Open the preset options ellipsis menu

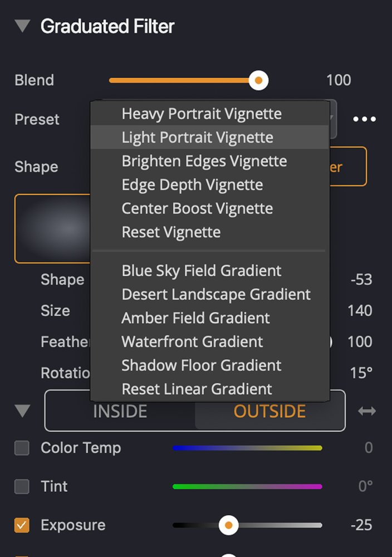(x=364, y=118)
